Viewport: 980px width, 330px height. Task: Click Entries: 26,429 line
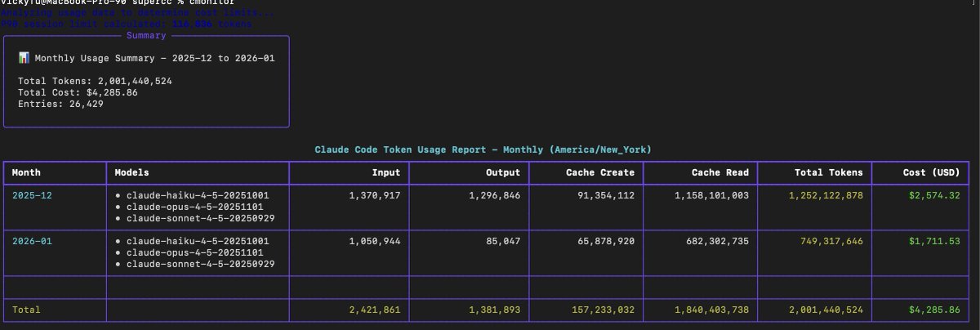click(x=60, y=104)
